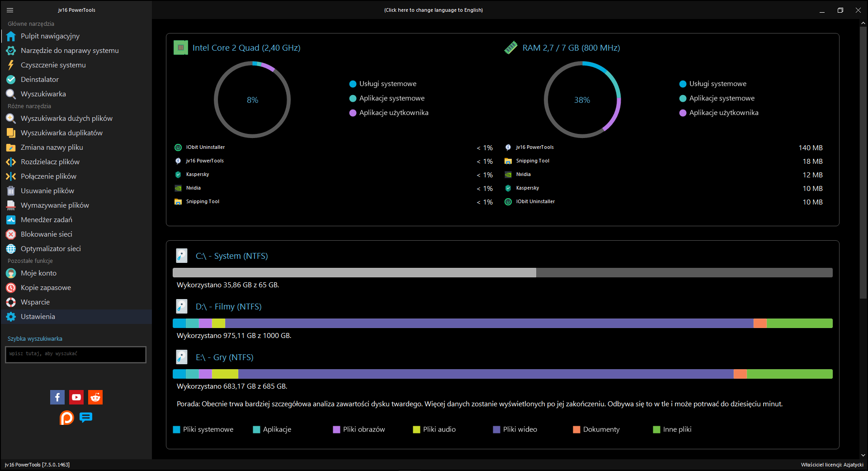Click the CPU usage 8% gauge
The image size is (868, 471).
pos(252,100)
